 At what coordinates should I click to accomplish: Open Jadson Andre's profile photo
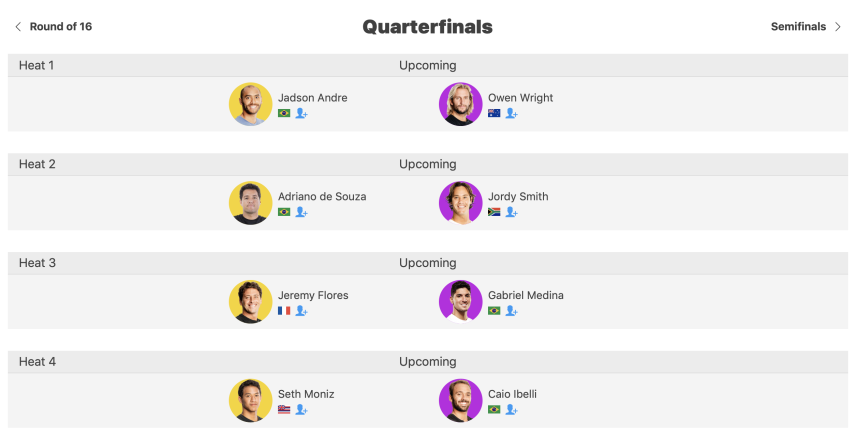pyautogui.click(x=251, y=104)
